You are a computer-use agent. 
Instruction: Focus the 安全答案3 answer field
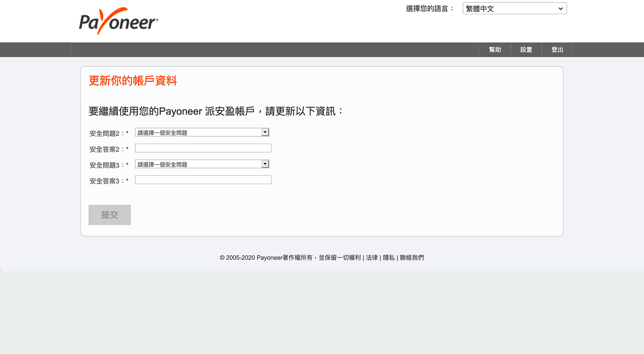(x=203, y=180)
